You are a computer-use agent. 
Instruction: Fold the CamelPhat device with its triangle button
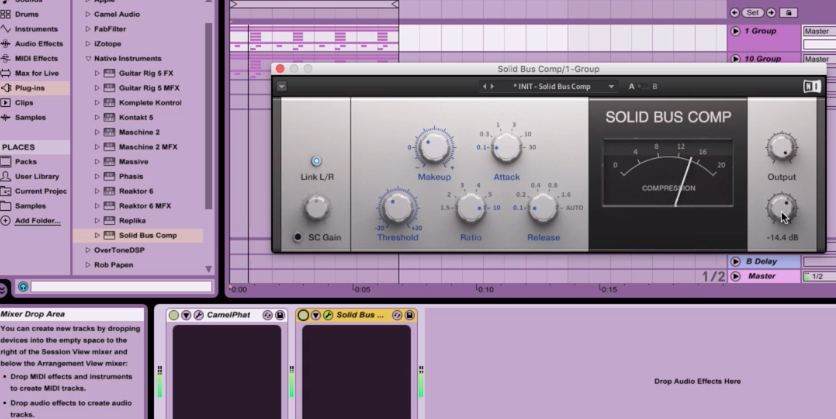186,315
